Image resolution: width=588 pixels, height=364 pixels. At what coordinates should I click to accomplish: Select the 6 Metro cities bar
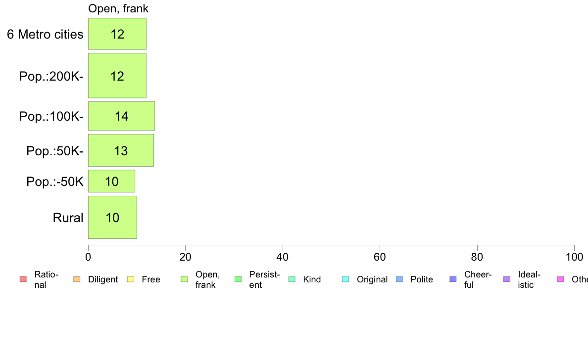(x=117, y=34)
